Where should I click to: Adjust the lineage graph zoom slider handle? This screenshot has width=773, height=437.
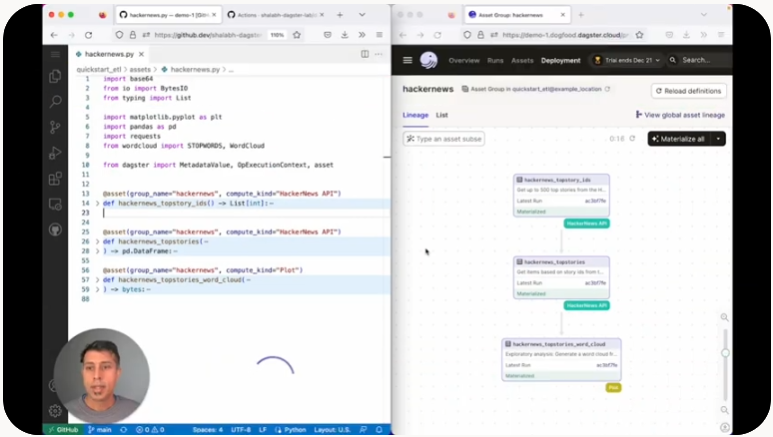coord(725,353)
